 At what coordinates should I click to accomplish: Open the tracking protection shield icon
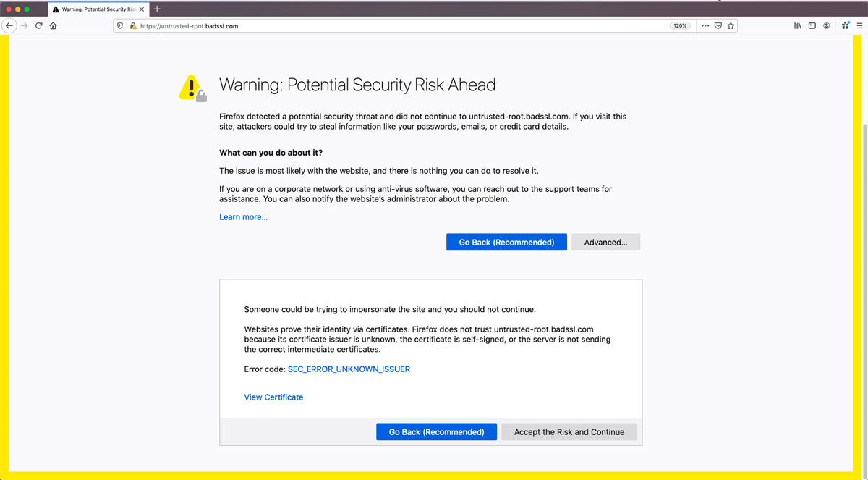point(121,25)
